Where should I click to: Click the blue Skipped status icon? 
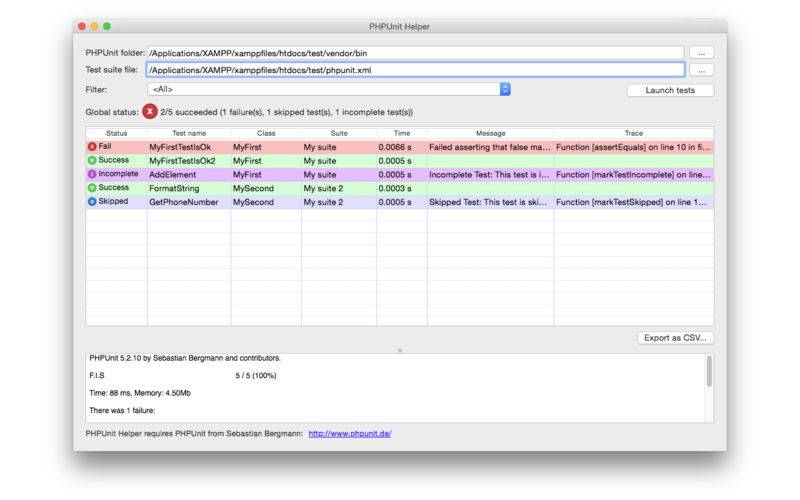[92, 202]
